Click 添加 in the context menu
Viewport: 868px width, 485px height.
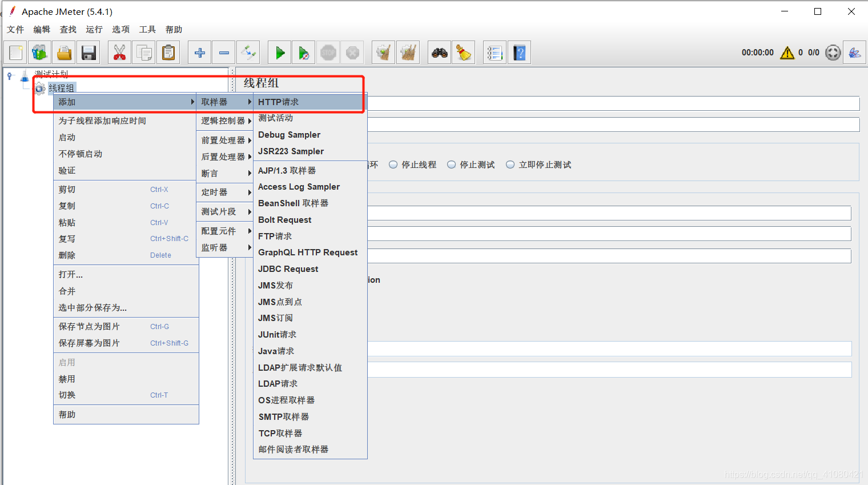(x=126, y=102)
